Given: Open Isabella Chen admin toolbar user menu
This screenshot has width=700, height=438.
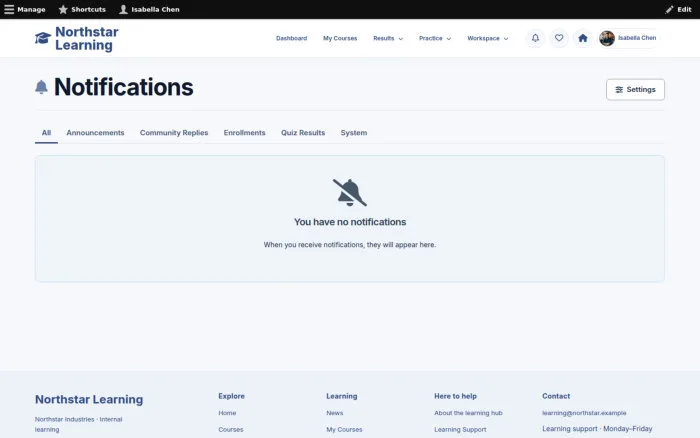Looking at the screenshot, I should tap(149, 9).
